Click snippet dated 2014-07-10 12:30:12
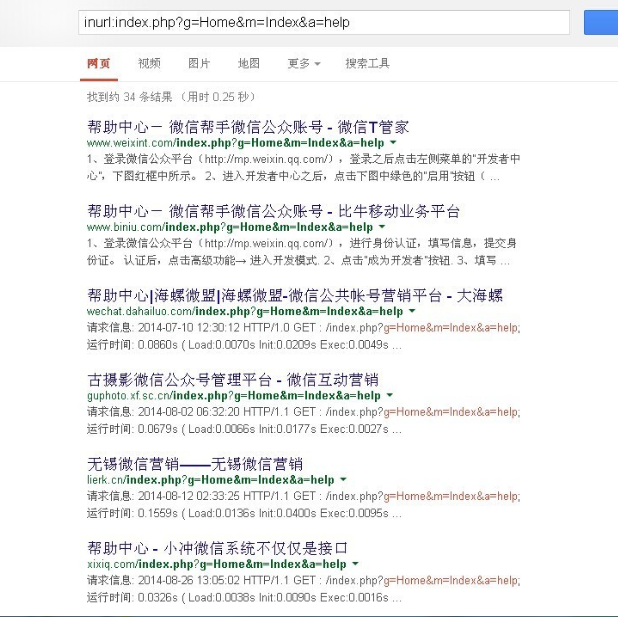Viewport: 618px width, 617px height. 303,328
